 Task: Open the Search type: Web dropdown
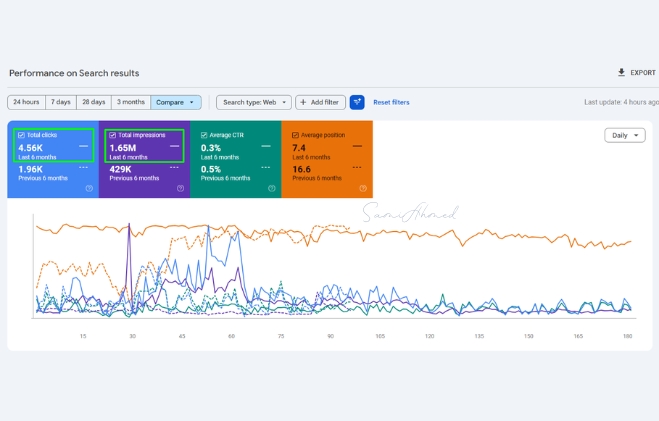[x=254, y=102]
